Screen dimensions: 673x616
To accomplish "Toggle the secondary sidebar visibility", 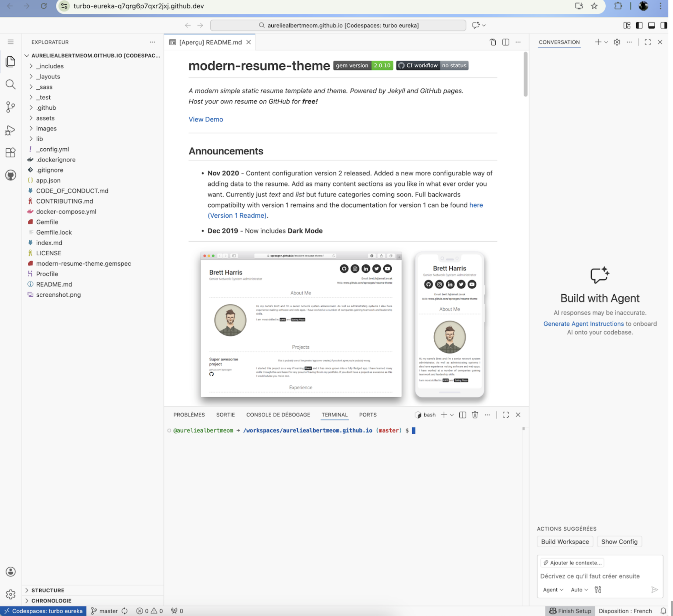I will point(663,25).
